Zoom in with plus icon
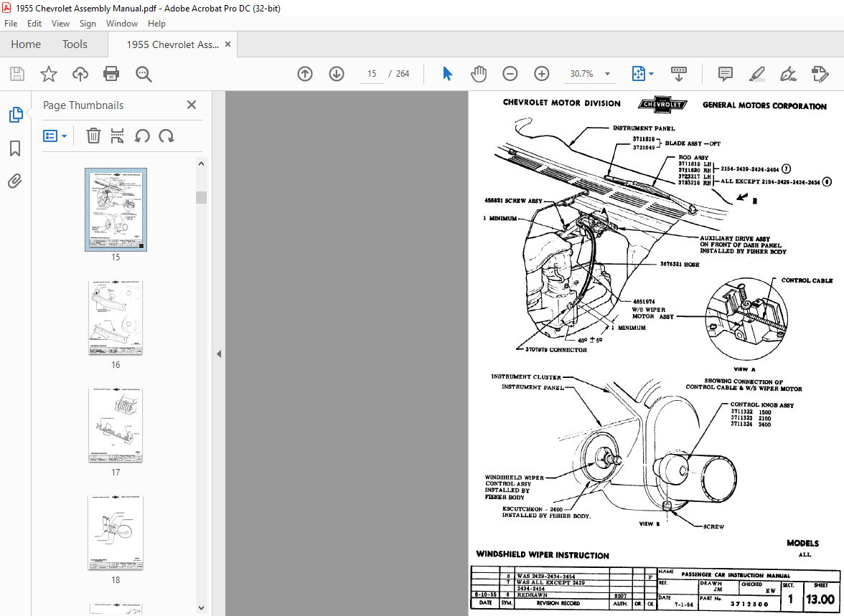The width and height of the screenshot is (844, 616). tap(541, 74)
